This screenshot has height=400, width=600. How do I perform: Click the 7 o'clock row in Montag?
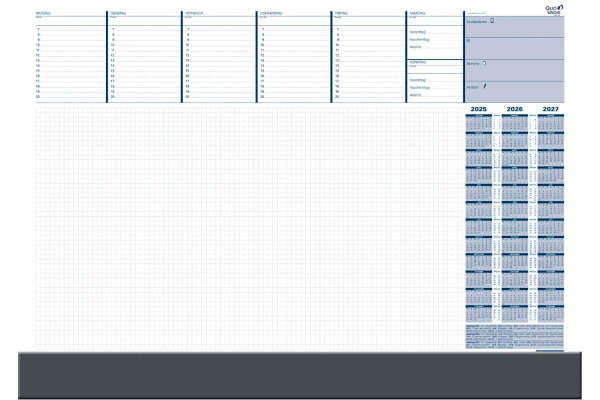(x=68, y=30)
